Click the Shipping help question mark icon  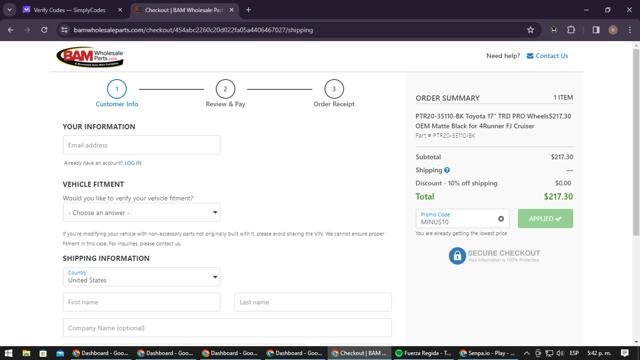pos(447,170)
